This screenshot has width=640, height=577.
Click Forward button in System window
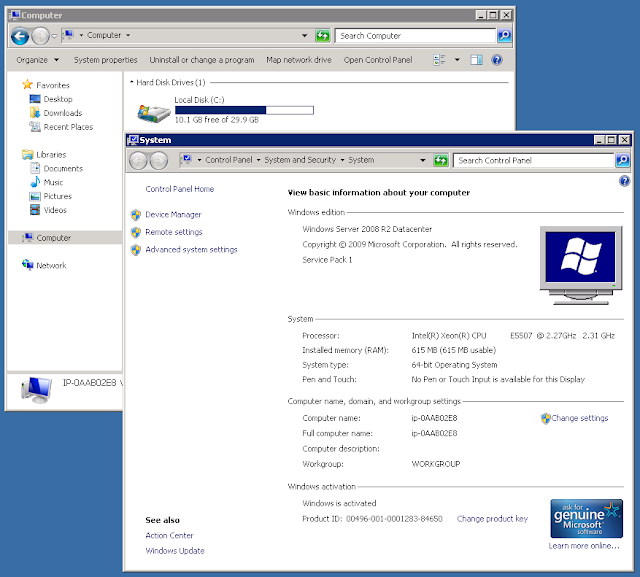pos(158,160)
